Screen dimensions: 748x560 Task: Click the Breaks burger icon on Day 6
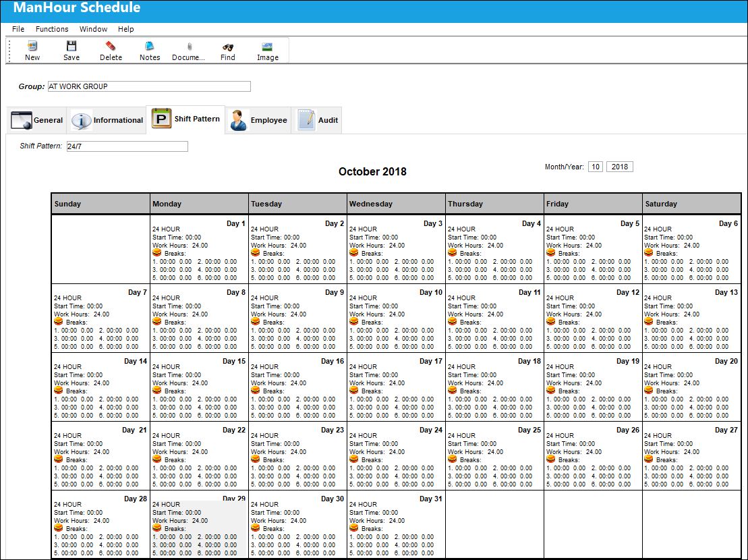649,253
